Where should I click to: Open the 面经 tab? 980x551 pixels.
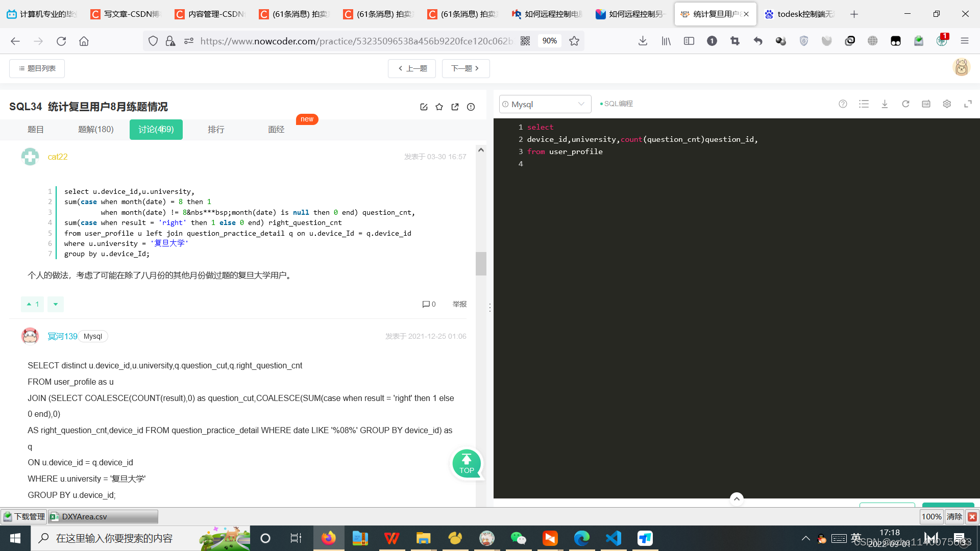276,130
